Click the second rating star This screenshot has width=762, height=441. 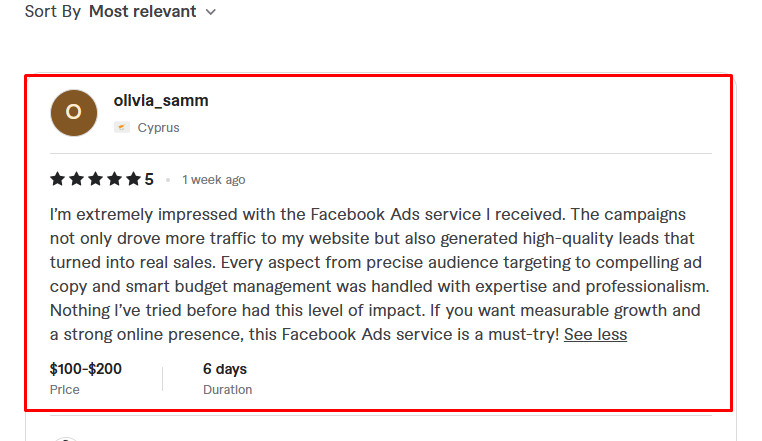click(77, 180)
